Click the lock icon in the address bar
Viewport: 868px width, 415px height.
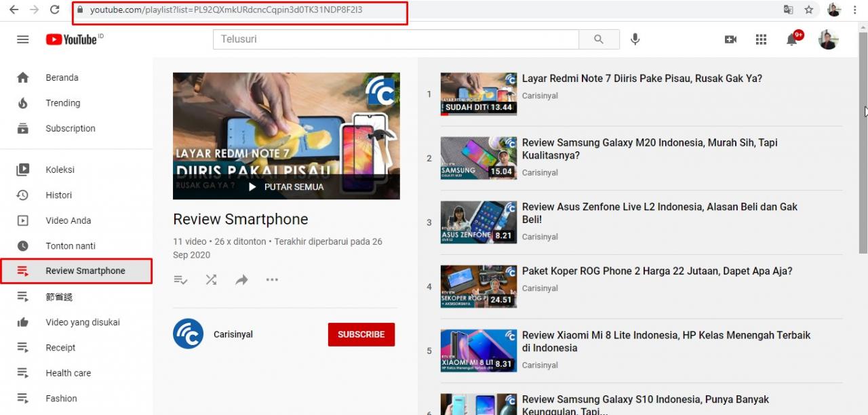(x=80, y=10)
